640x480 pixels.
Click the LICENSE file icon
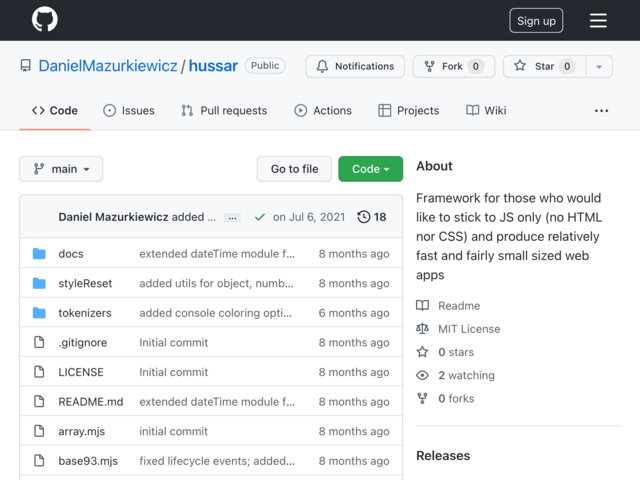[39, 372]
